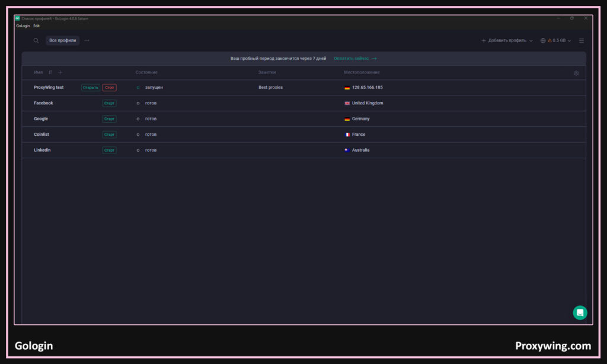Click the German flag beside 128.65.166.185
Screen dimensions: 607x364
347,88
